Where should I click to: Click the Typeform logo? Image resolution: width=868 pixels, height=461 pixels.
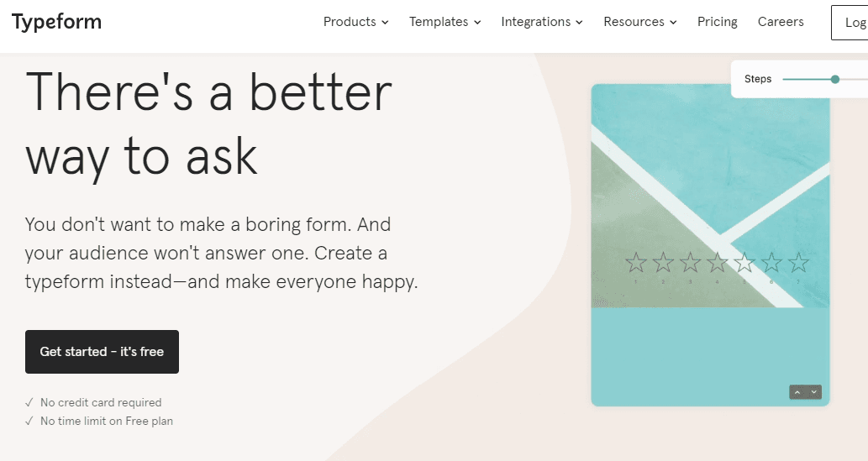[x=56, y=23]
